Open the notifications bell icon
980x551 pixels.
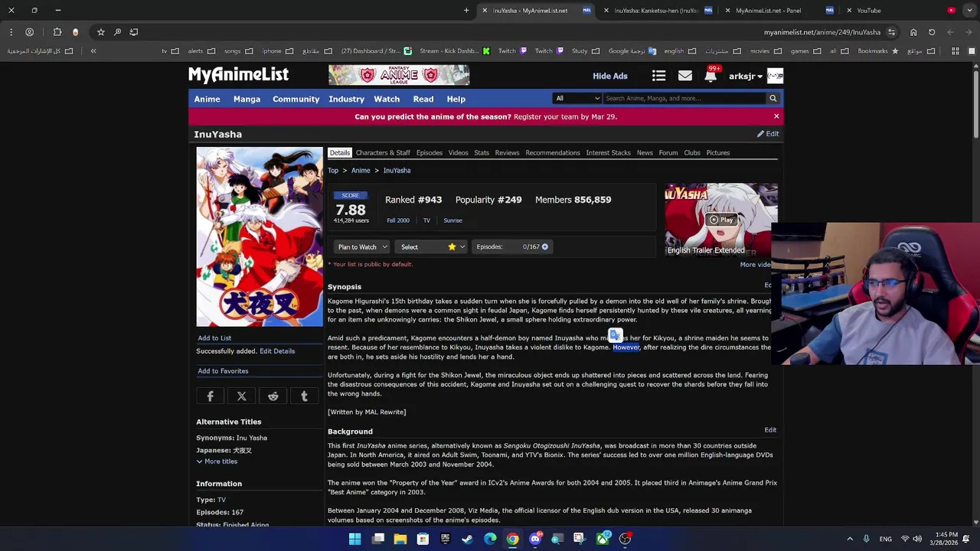pos(710,76)
